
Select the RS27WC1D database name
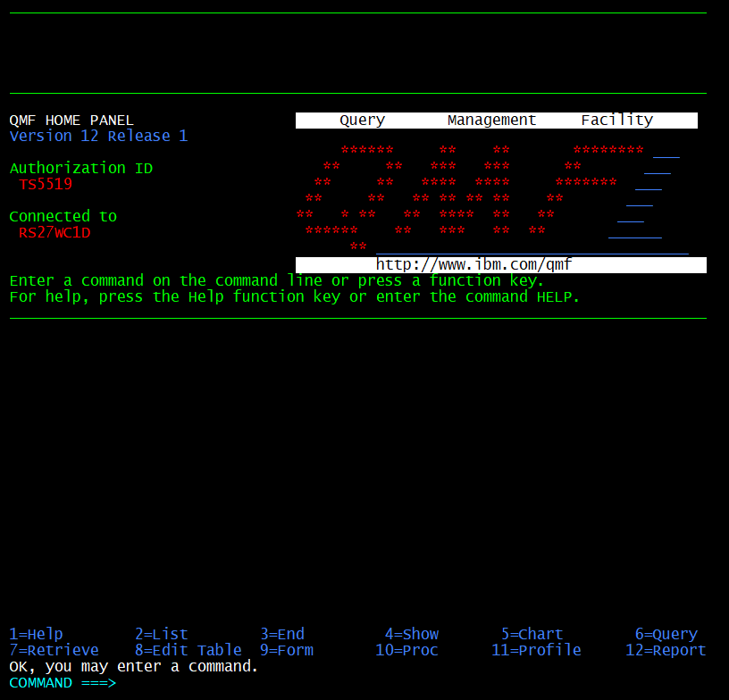54,233
